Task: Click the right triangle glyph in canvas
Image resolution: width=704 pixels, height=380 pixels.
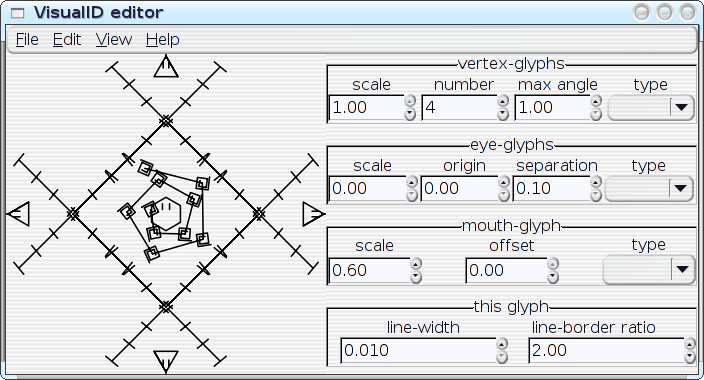Action: click(313, 214)
